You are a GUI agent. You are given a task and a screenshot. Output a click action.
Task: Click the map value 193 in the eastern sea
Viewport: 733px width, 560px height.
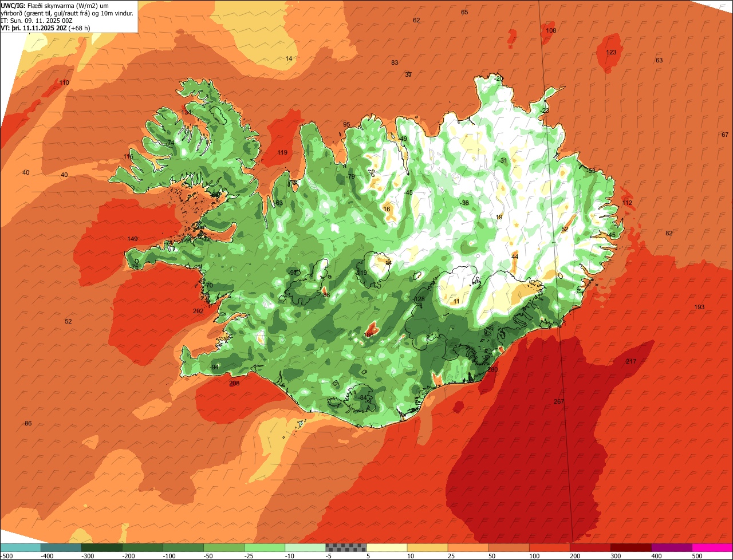click(699, 307)
